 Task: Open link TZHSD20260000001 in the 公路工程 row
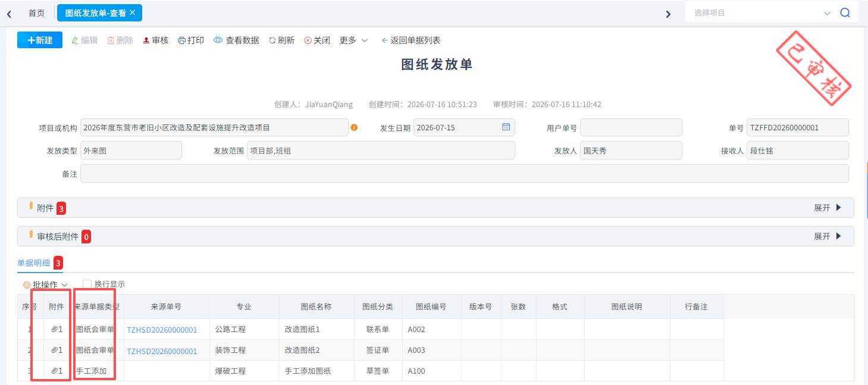click(162, 330)
